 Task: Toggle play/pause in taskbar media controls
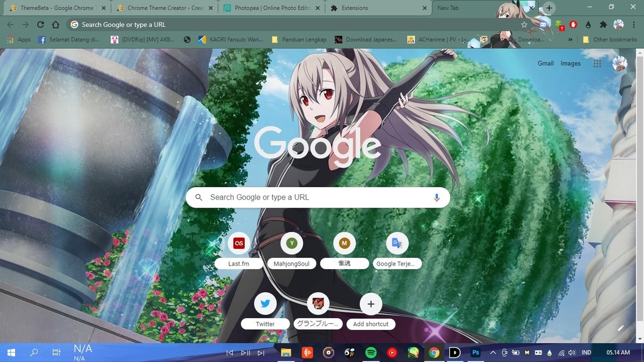pyautogui.click(x=245, y=353)
